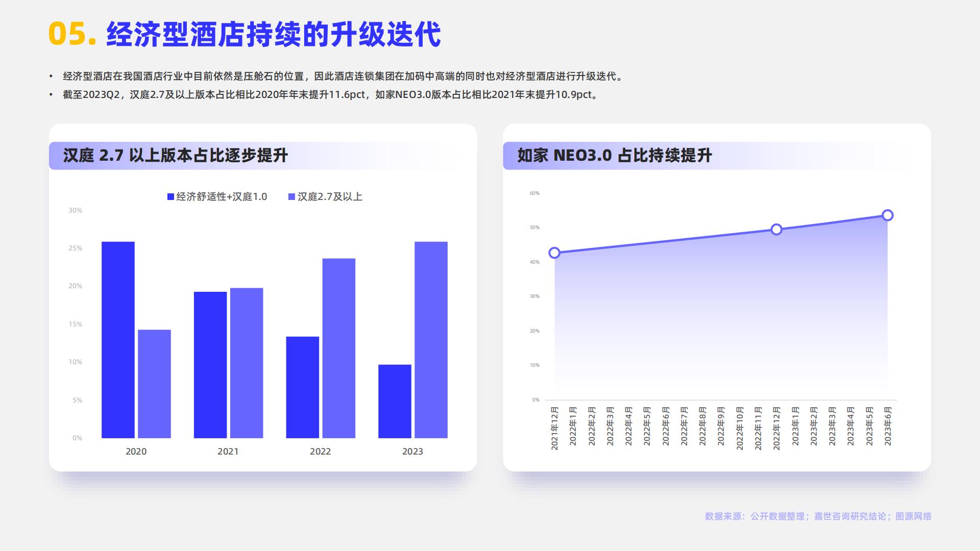Viewport: 980px width, 551px height.
Task: Click the 2022年12月 data point marker
Action: [x=776, y=230]
